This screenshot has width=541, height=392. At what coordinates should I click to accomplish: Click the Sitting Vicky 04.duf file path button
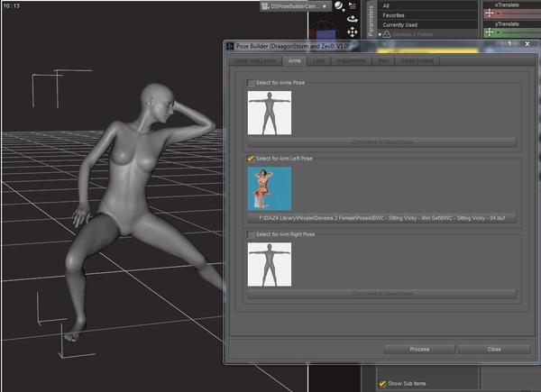381,218
